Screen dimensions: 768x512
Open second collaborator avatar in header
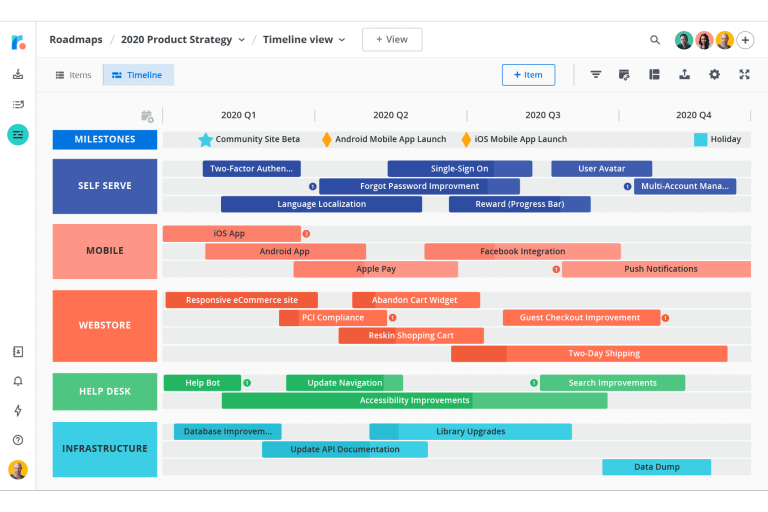click(x=704, y=40)
